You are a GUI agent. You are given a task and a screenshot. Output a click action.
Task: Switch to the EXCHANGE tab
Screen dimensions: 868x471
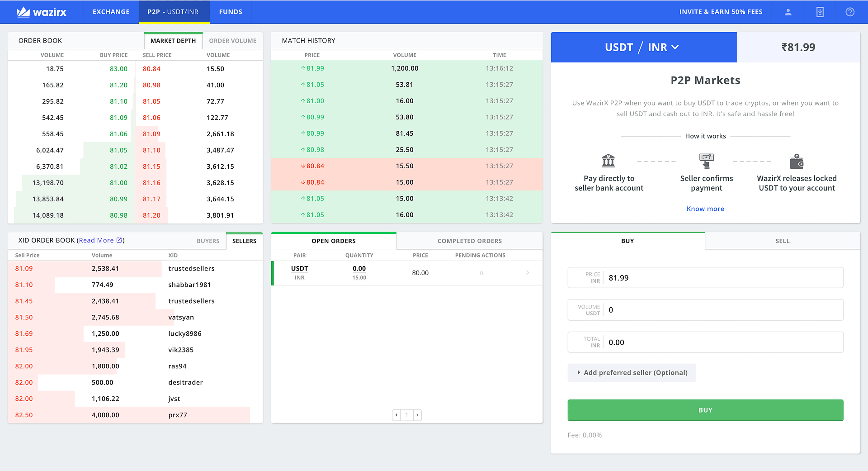pos(111,12)
